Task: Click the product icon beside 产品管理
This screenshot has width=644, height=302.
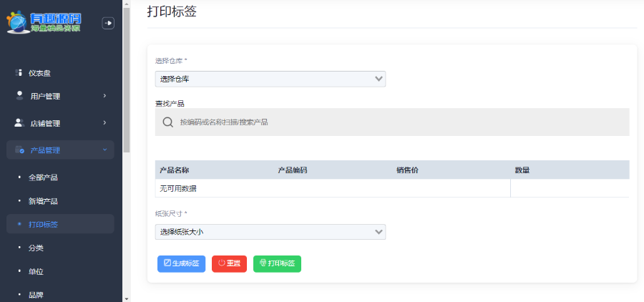Action: [x=19, y=150]
